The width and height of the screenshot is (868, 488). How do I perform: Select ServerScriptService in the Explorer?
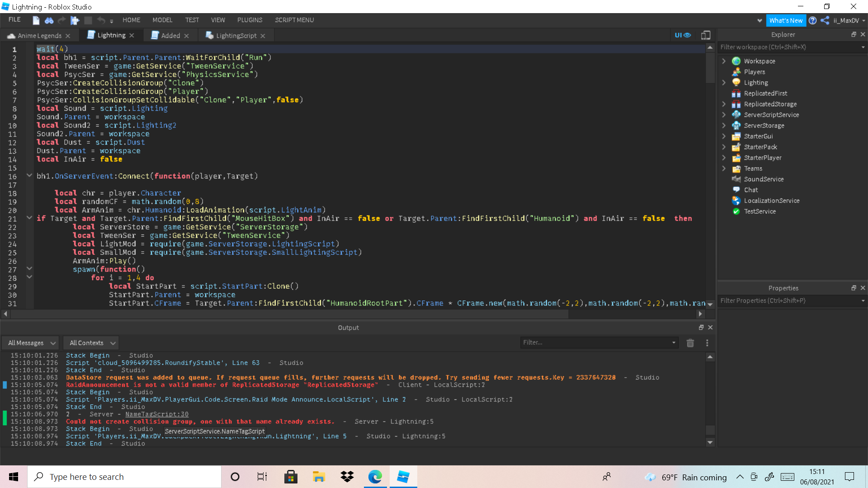[x=771, y=115]
